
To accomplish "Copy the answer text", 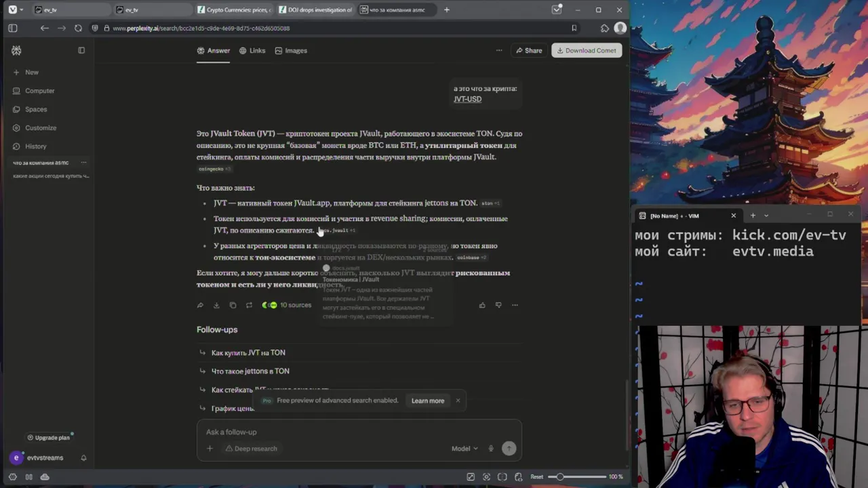I will [233, 305].
